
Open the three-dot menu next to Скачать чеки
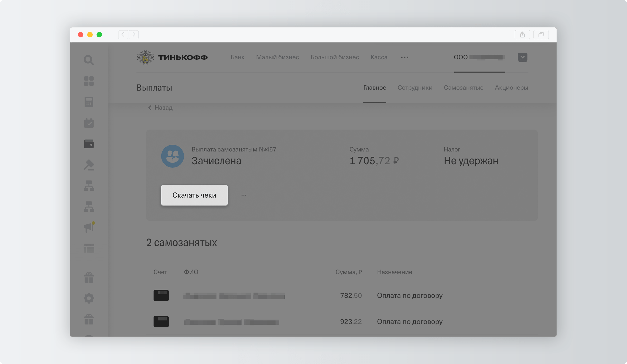click(244, 195)
